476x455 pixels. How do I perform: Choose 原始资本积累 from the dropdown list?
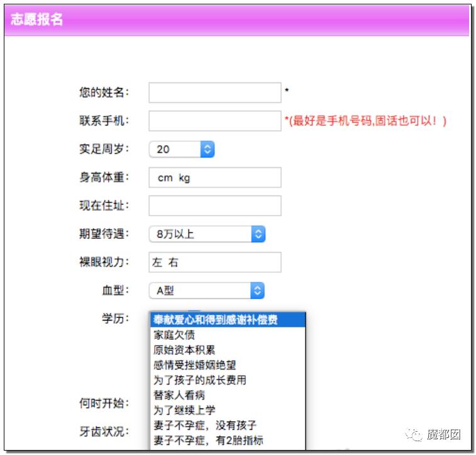pyautogui.click(x=228, y=350)
